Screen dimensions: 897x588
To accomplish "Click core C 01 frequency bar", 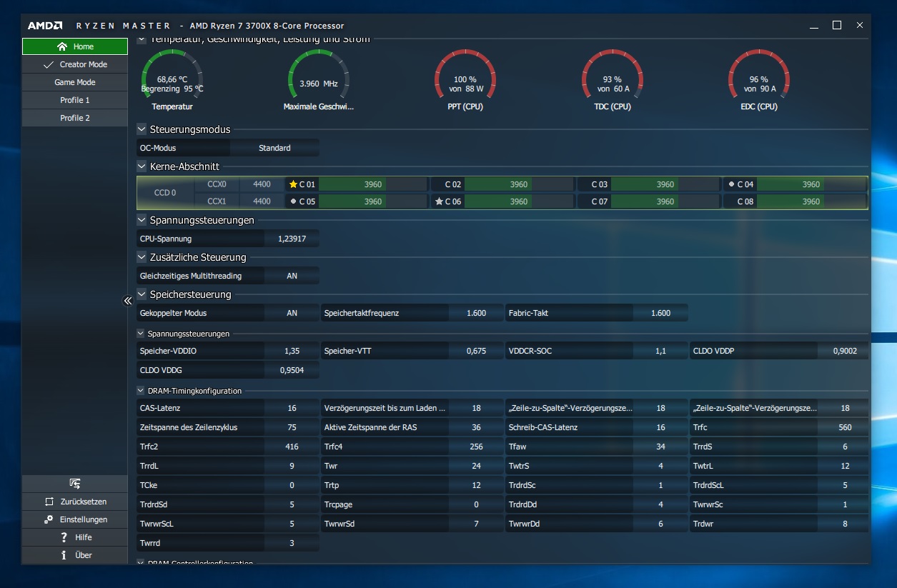I will [373, 184].
